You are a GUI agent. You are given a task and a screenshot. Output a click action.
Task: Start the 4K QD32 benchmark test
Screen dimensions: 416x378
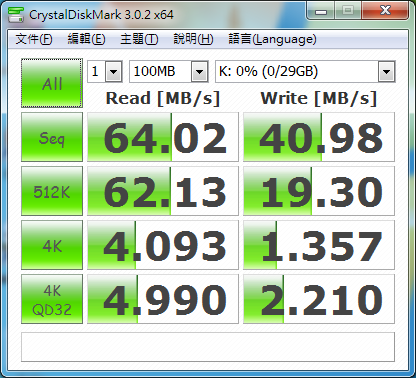tap(52, 299)
